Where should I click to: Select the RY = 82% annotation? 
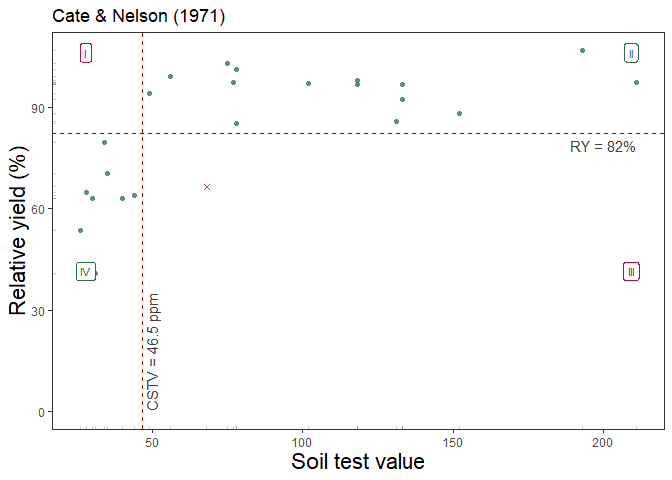pos(602,147)
